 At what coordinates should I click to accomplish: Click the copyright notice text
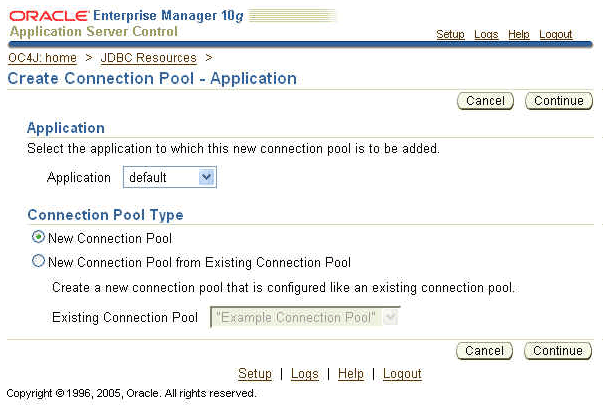pyautogui.click(x=131, y=393)
